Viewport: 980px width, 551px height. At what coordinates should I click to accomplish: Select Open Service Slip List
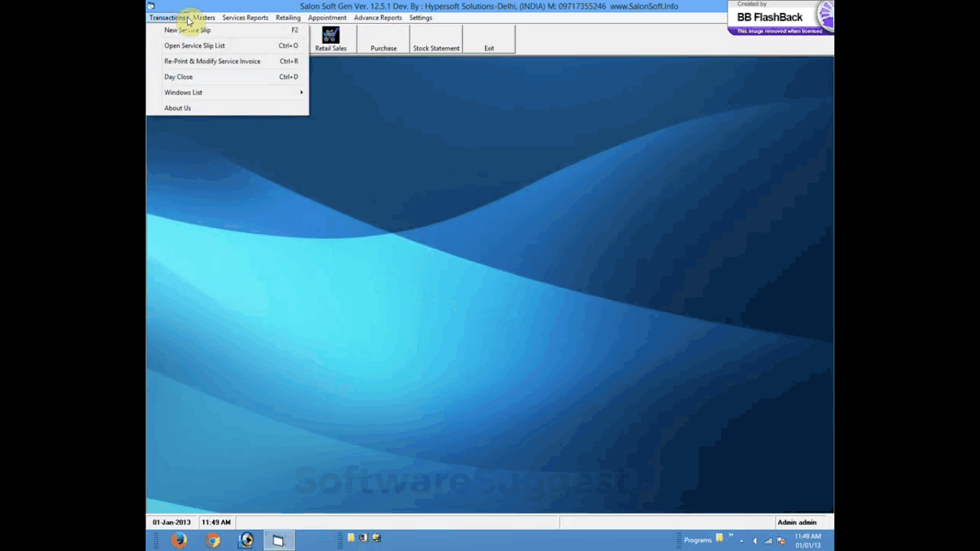(x=227, y=46)
